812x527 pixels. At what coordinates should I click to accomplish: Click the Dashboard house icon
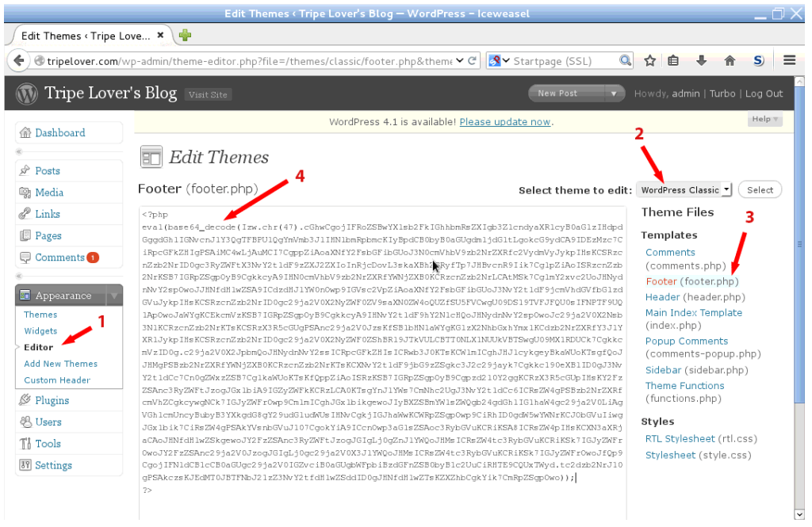pos(25,132)
